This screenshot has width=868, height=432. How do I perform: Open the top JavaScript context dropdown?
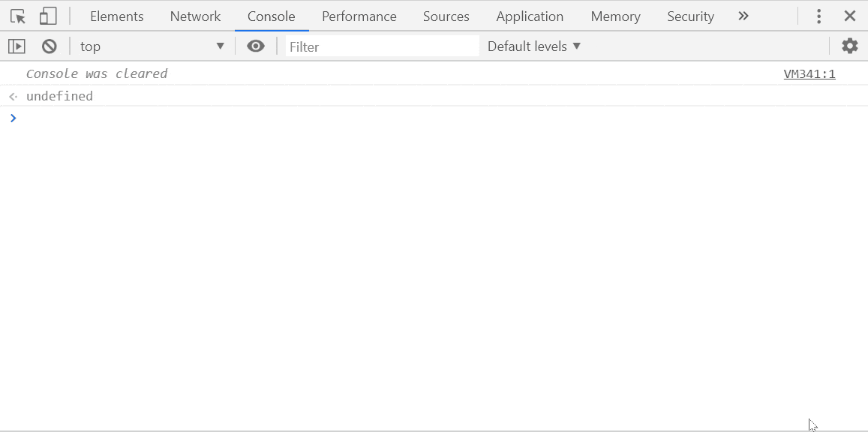[152, 46]
